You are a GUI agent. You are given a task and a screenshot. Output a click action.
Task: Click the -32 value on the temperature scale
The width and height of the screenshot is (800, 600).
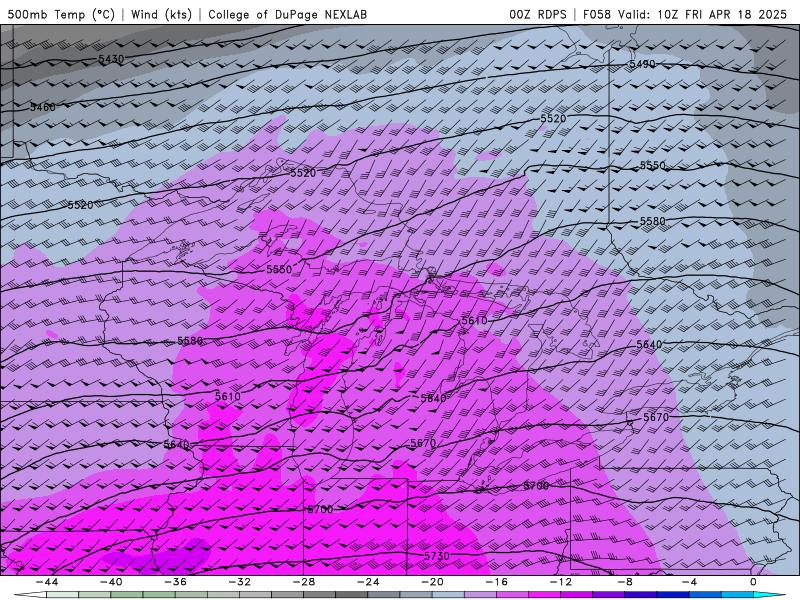(240, 582)
